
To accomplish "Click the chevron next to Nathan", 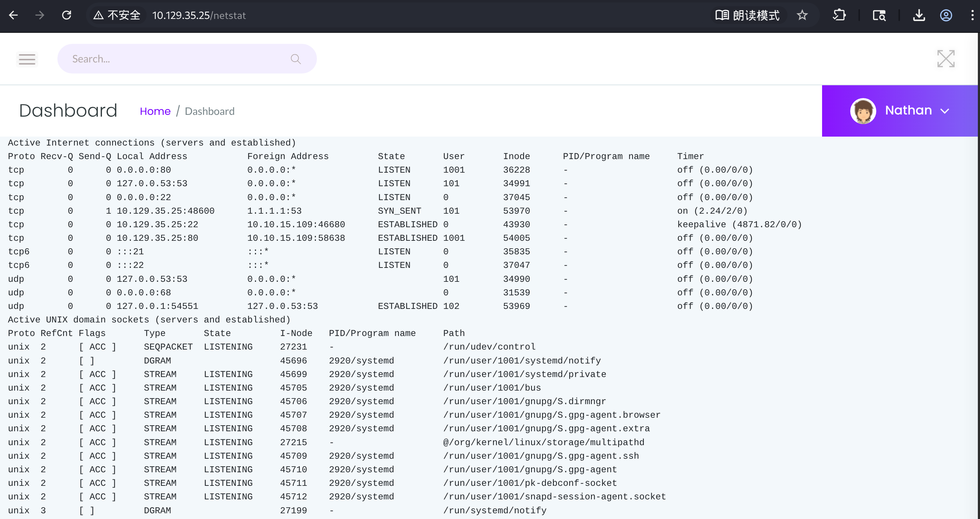I will click(x=945, y=111).
